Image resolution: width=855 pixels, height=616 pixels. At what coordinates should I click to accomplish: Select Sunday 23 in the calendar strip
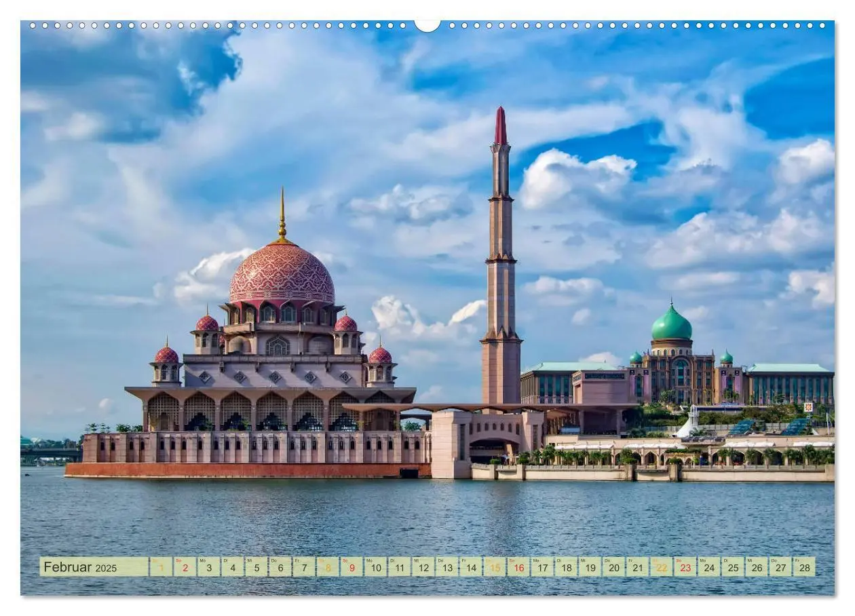tap(685, 566)
